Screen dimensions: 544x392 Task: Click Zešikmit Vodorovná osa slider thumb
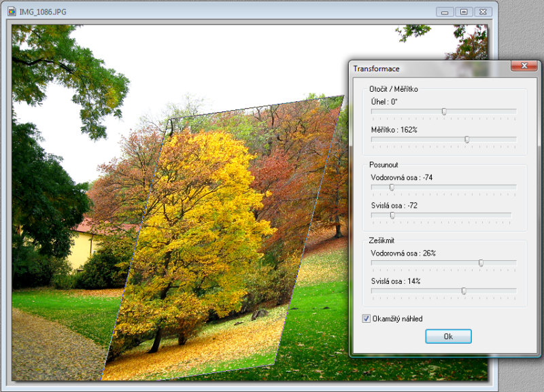(481, 263)
